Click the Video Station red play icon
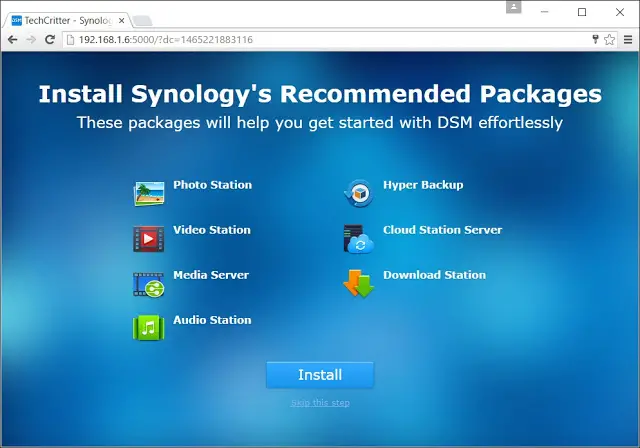This screenshot has width=640, height=448. click(149, 238)
